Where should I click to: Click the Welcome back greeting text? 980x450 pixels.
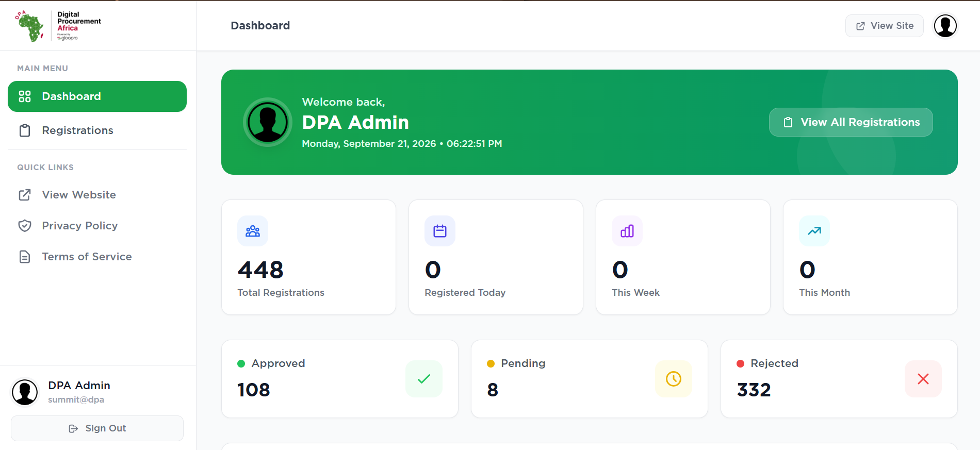click(x=344, y=102)
